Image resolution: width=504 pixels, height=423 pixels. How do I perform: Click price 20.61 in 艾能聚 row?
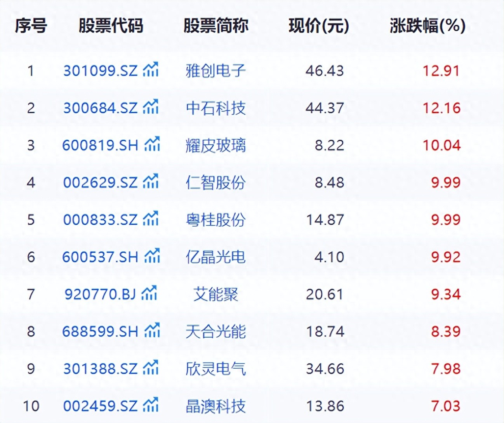click(325, 294)
